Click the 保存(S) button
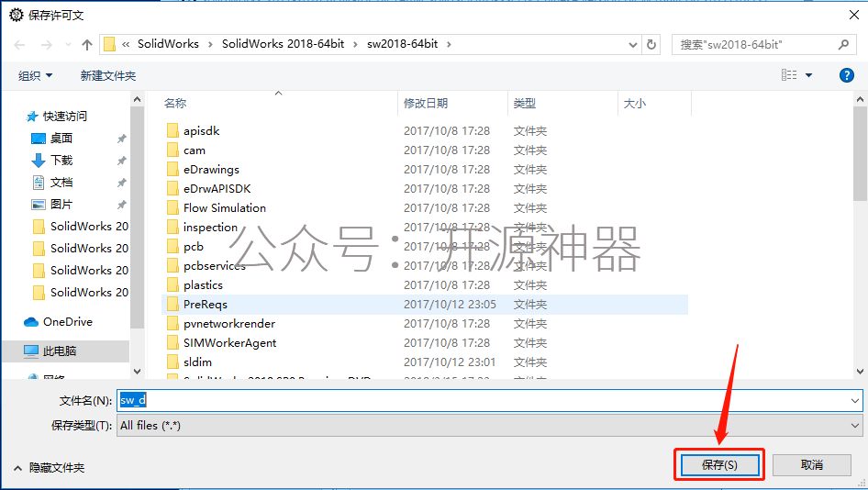868x490 pixels. (x=719, y=465)
